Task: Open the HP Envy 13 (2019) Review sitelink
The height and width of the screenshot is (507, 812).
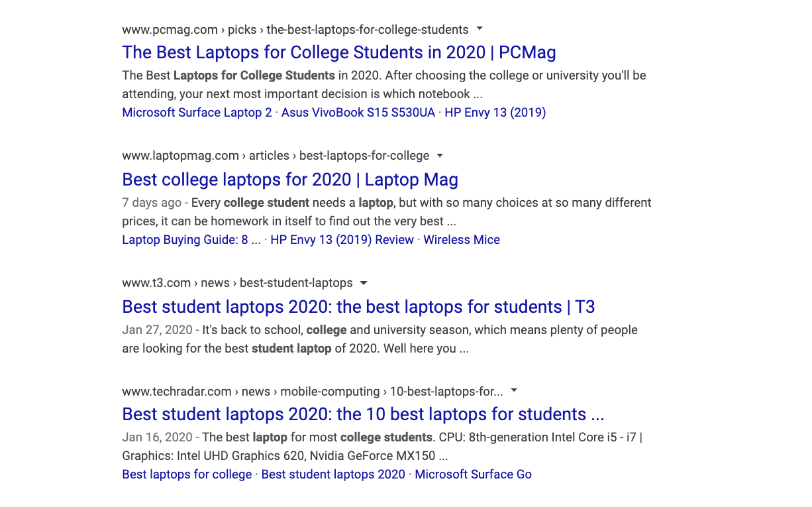Action: click(x=342, y=239)
